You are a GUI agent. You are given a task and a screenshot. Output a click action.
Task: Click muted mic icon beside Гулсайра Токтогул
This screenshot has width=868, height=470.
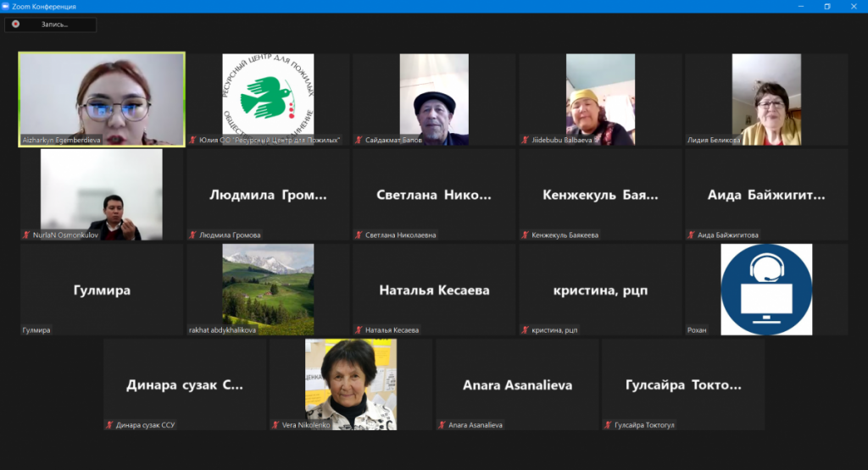tap(609, 424)
